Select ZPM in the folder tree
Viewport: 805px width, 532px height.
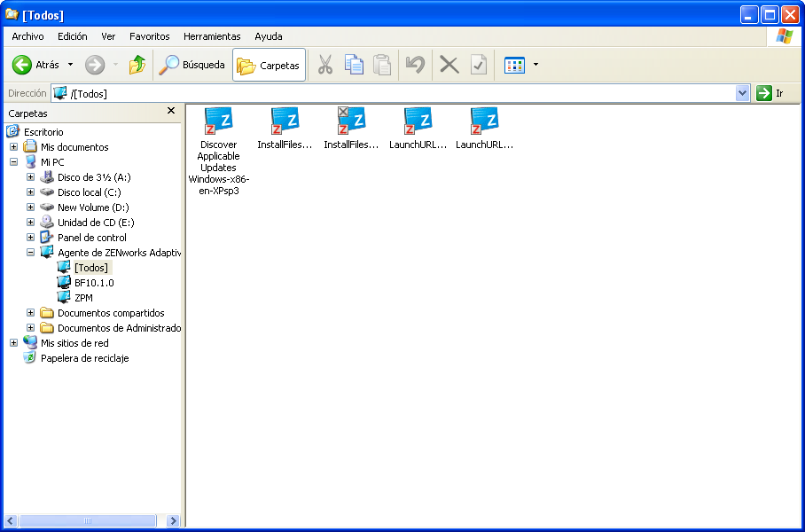(x=83, y=298)
